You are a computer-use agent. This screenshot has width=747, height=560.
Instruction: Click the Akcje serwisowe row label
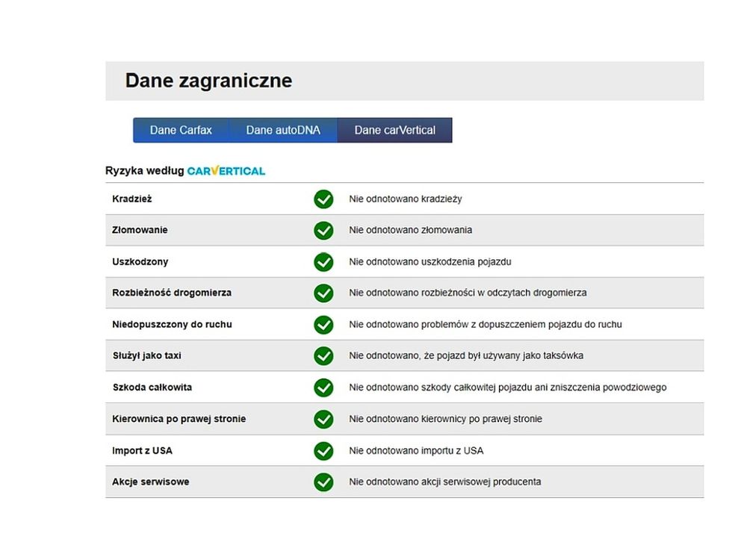(x=151, y=482)
